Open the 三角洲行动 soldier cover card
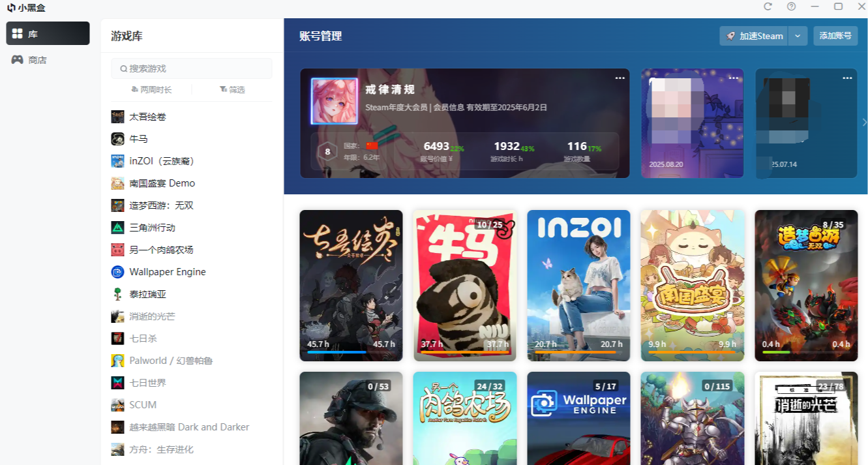This screenshot has height=465, width=868. coord(351,418)
